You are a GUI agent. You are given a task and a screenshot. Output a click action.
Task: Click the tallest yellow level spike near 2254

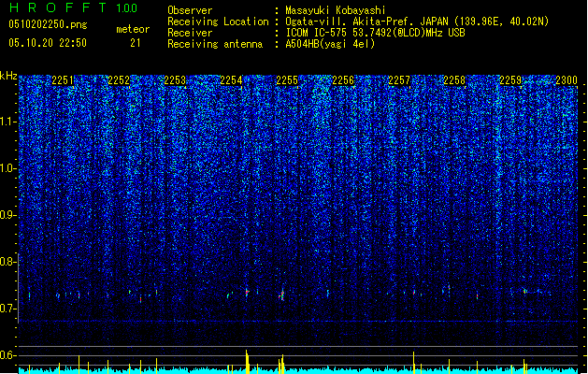[247, 362]
